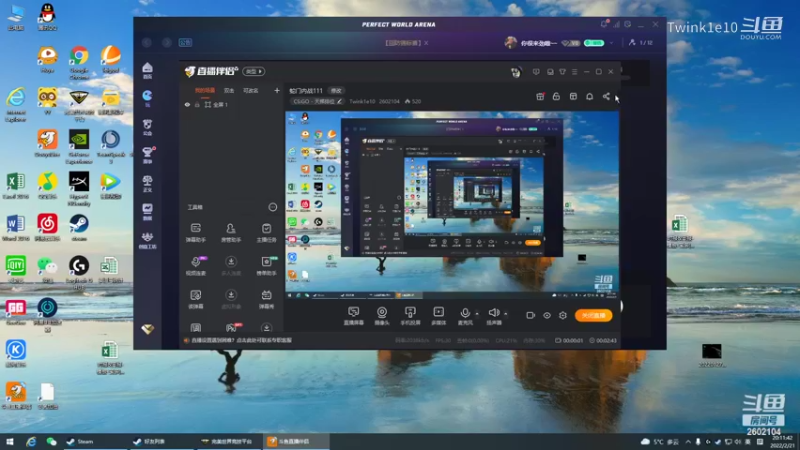
Task: Click the orange 关闭直播 button
Action: pyautogui.click(x=593, y=315)
